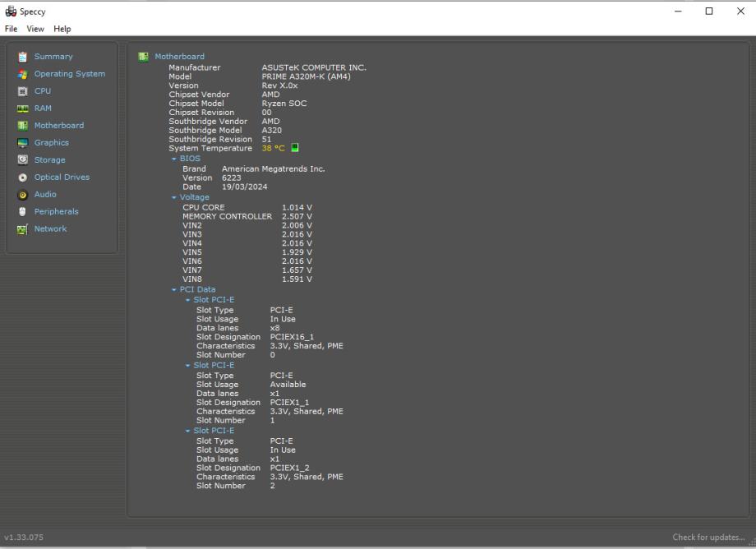756x549 pixels.
Task: Collapse the first Slot PCI-E entry
Action: tap(188, 300)
